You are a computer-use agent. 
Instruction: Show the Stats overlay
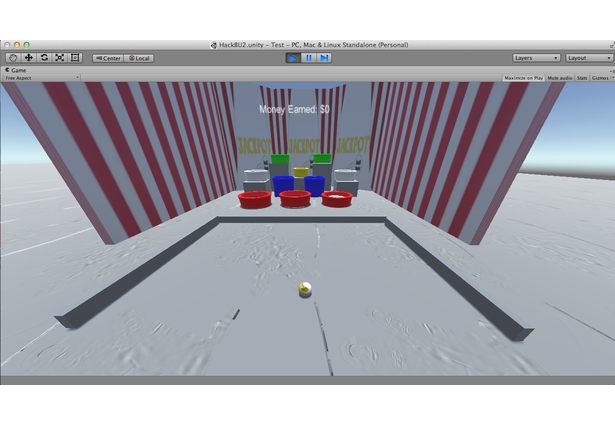[582, 78]
